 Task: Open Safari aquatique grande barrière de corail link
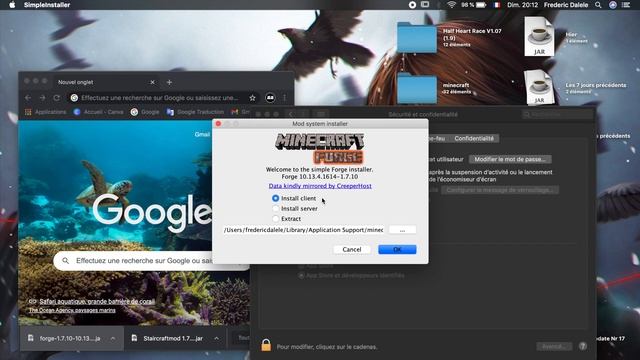coord(97,302)
